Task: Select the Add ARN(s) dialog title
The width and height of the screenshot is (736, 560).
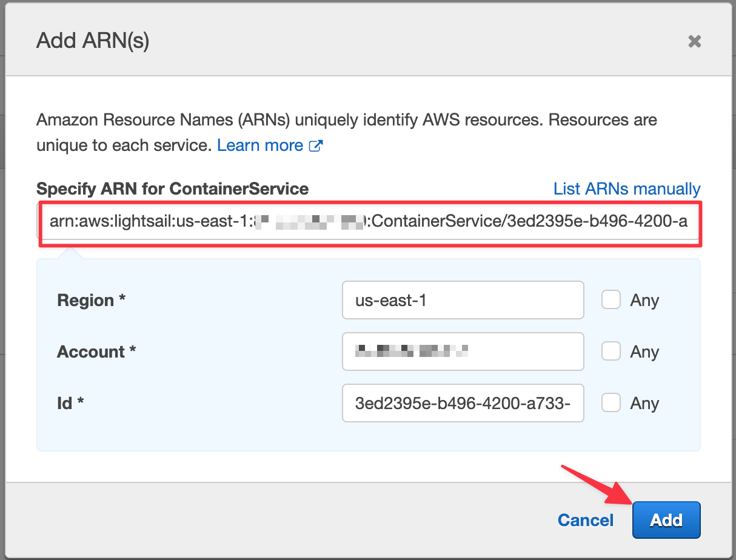Action: 93,41
